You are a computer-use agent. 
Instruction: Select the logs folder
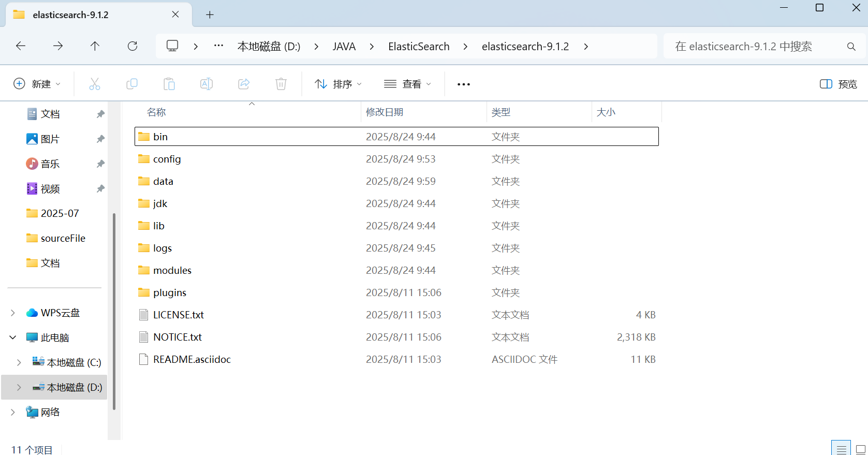pyautogui.click(x=396, y=248)
